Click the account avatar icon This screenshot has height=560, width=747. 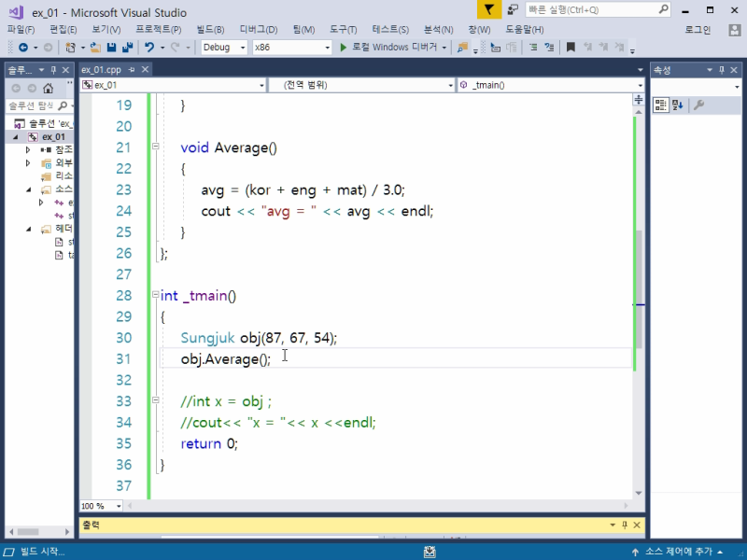click(735, 30)
